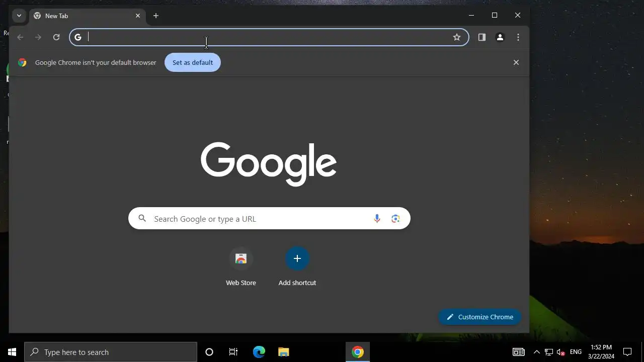Click the ENG language indicator
Image resolution: width=644 pixels, height=362 pixels.
[x=576, y=352]
